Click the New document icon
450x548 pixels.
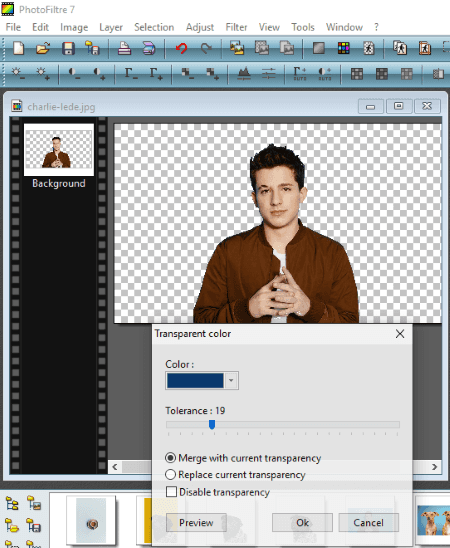pyautogui.click(x=18, y=48)
